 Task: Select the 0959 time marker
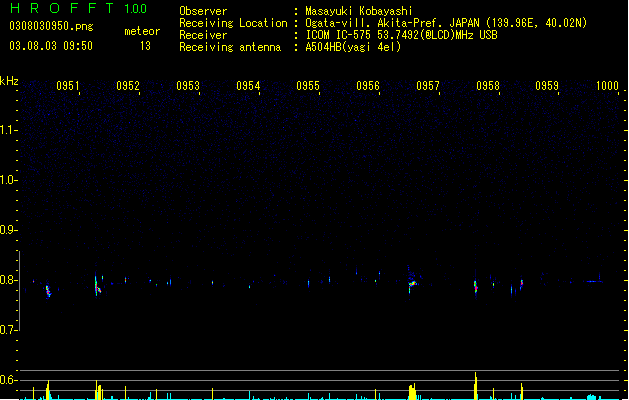547,86
